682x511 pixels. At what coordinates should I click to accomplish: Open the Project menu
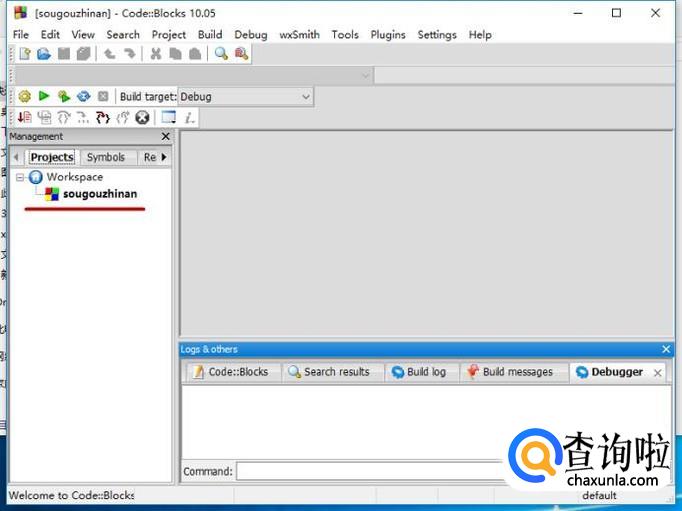click(168, 34)
